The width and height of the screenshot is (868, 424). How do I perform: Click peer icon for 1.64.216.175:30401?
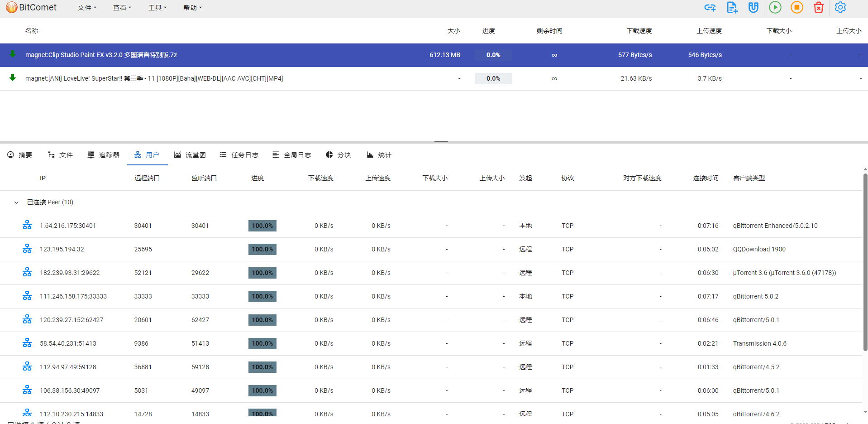coord(27,225)
